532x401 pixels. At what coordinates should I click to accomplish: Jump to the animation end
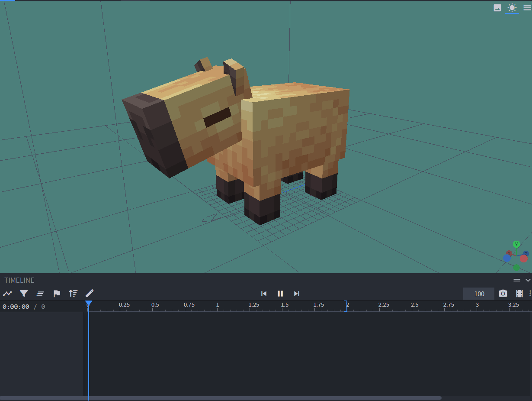click(297, 294)
